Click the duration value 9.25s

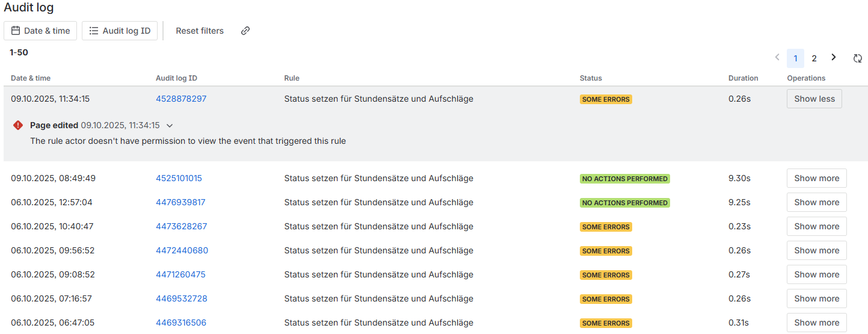click(x=739, y=202)
